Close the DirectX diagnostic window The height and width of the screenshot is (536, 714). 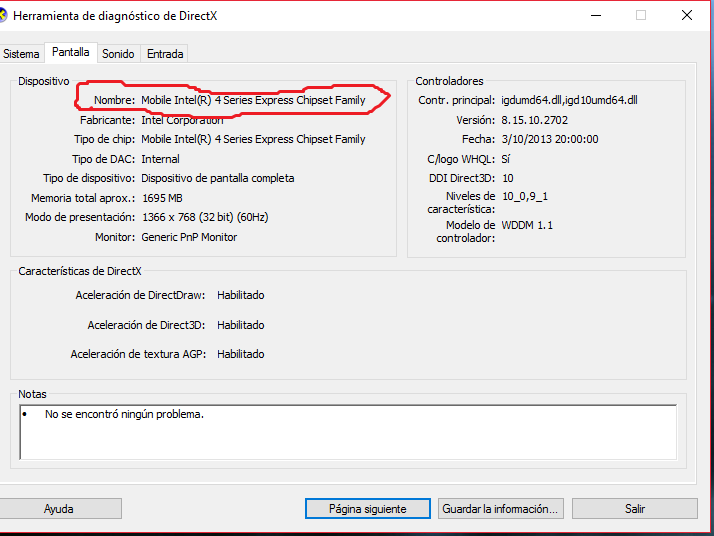687,15
